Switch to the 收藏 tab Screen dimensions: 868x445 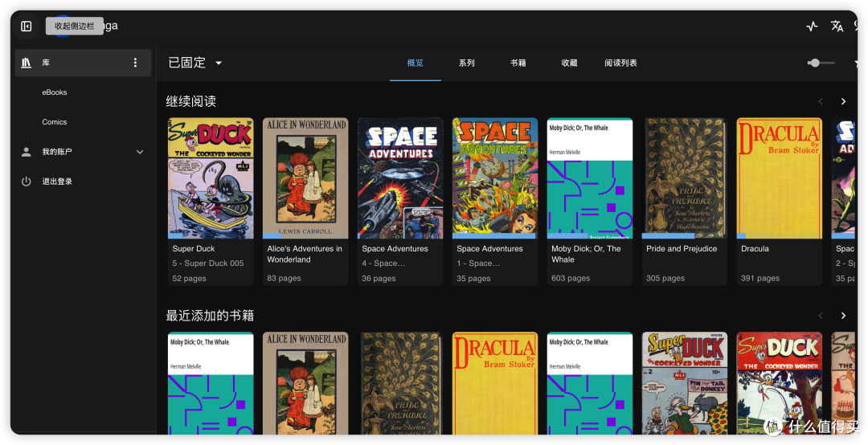click(x=570, y=63)
